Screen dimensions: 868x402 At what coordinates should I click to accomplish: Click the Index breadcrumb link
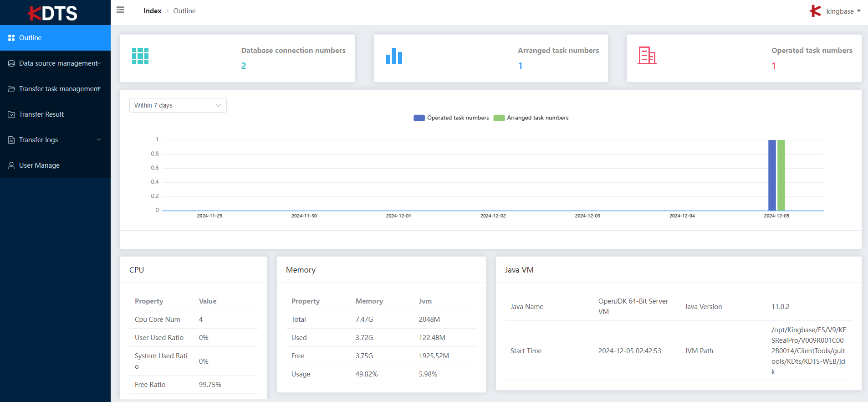(153, 11)
